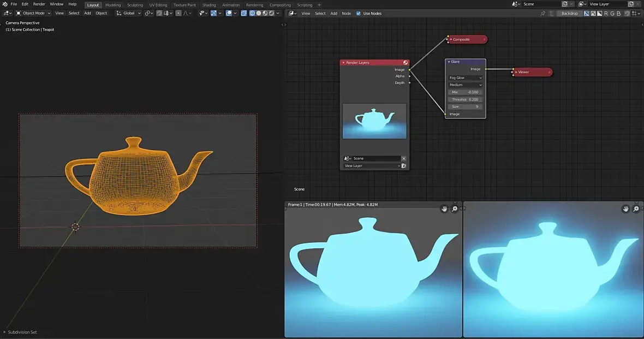Image resolution: width=644 pixels, height=339 pixels.
Task: Click the Threshold slider in Glare node
Action: pyautogui.click(x=465, y=99)
